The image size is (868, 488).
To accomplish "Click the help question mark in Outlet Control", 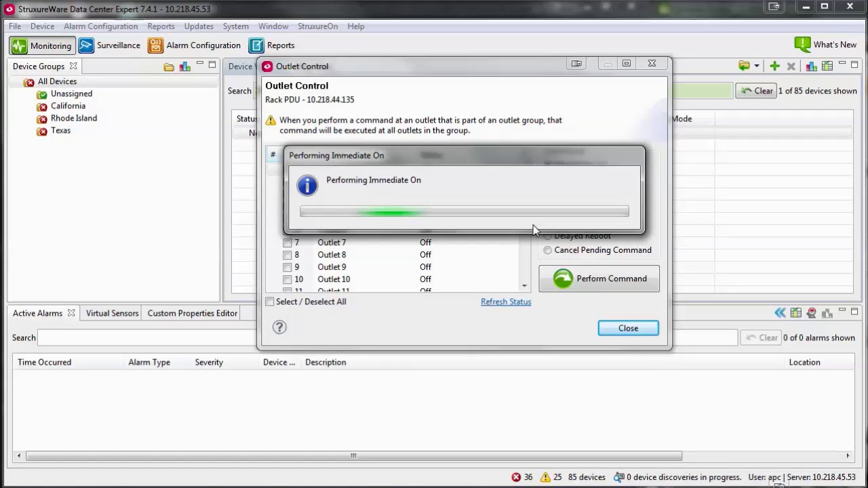I will pyautogui.click(x=279, y=327).
